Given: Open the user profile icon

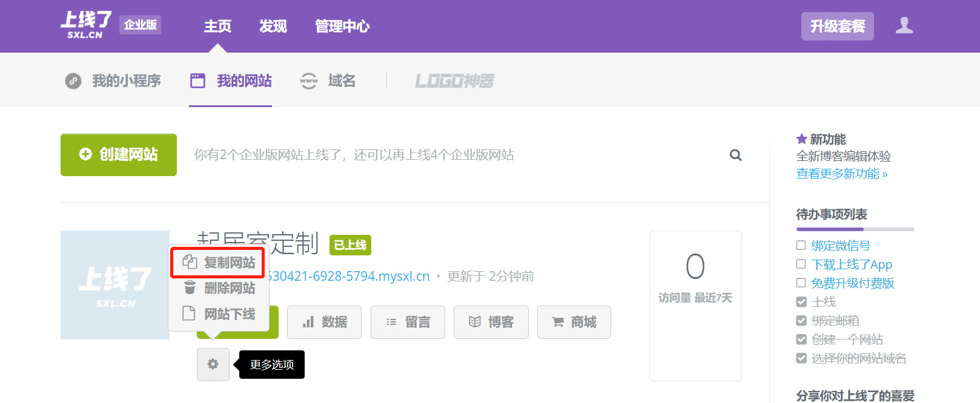Looking at the screenshot, I should [x=904, y=25].
